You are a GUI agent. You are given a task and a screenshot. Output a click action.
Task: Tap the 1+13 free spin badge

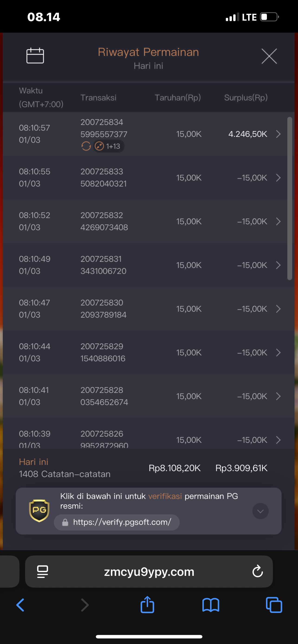109,146
